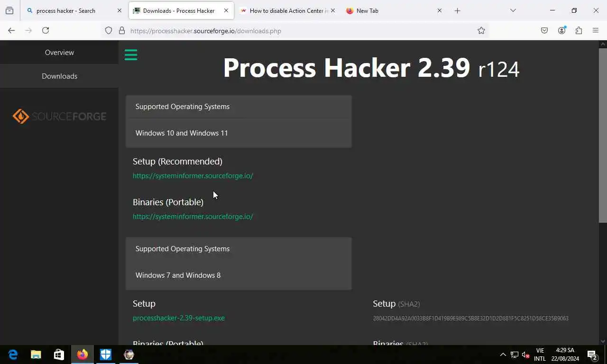The image size is (607, 364).
Task: Click the page vertical scrollbar thumb
Action: pos(603,135)
